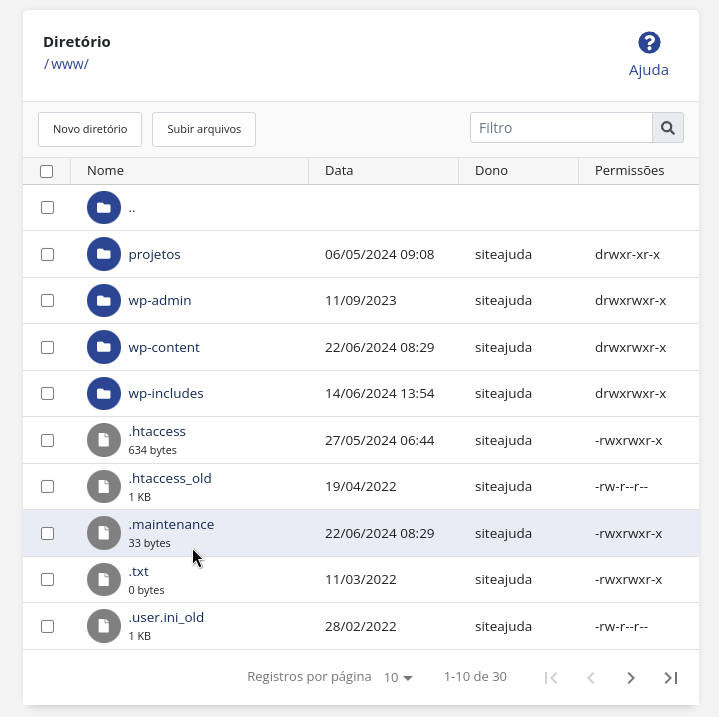Open the .maintenance file link

171,524
